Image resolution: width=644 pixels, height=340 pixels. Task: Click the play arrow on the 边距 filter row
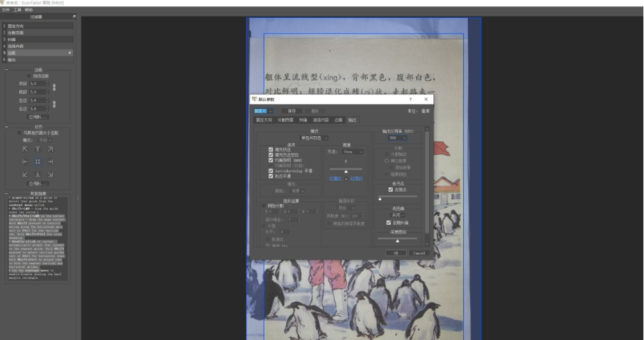point(70,53)
